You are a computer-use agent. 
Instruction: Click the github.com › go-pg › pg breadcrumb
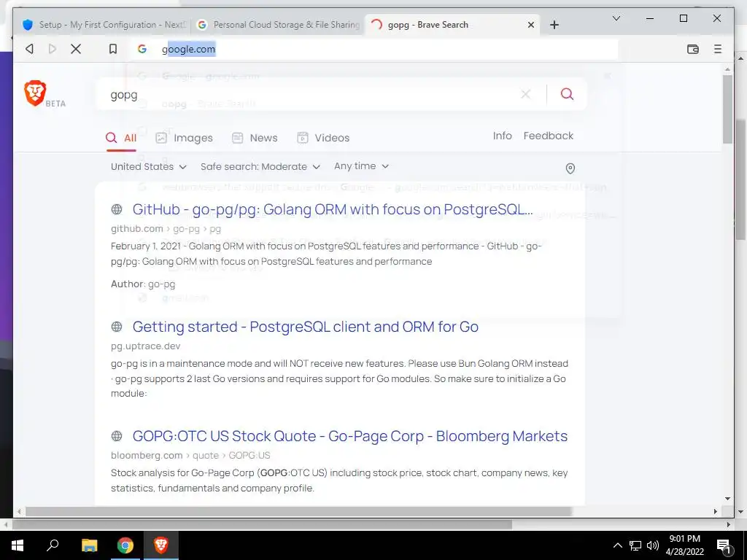coord(166,229)
